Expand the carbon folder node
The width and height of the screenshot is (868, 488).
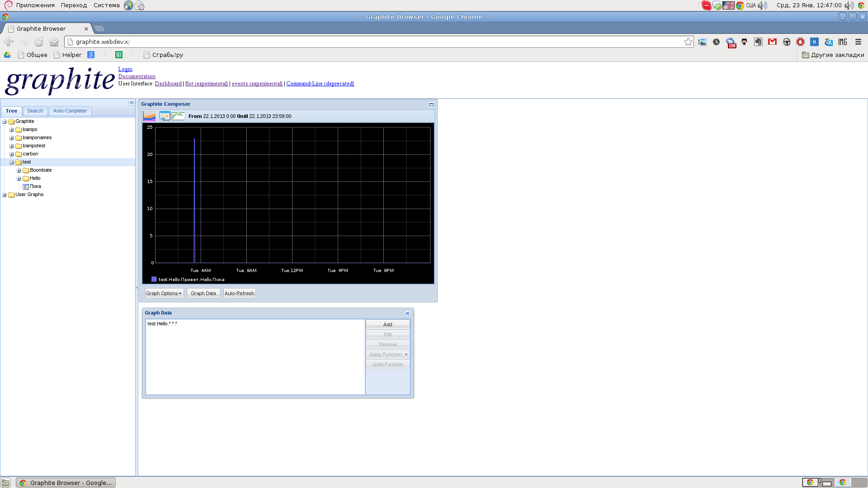(x=12, y=154)
